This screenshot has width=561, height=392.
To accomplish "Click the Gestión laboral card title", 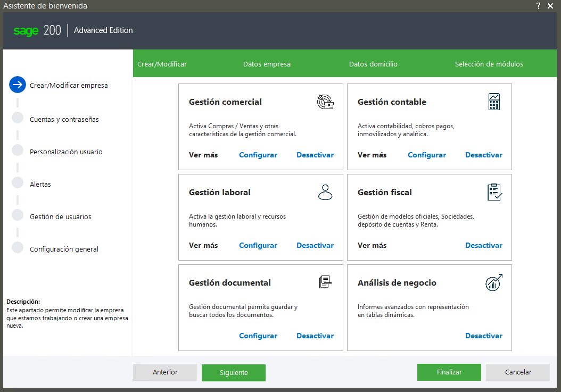I will (220, 193).
